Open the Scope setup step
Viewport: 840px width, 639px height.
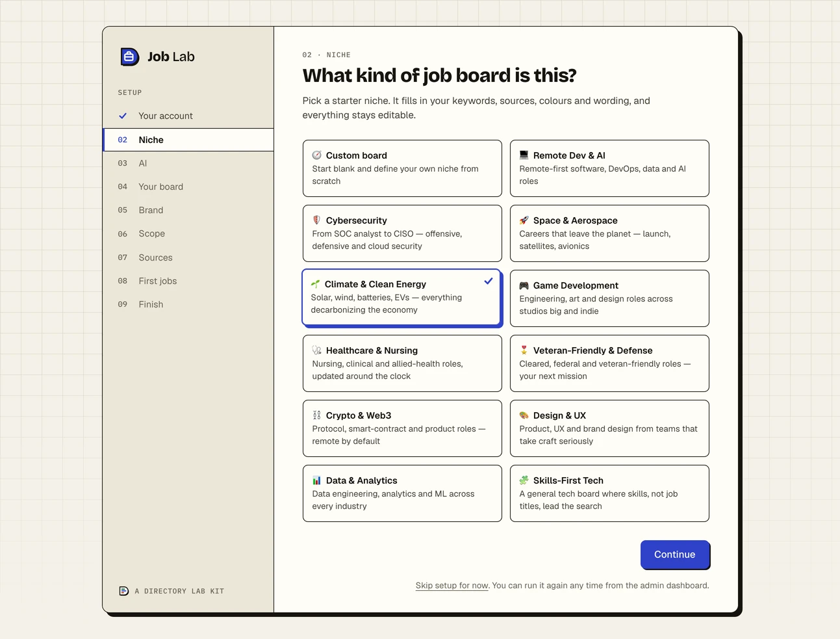click(188, 233)
